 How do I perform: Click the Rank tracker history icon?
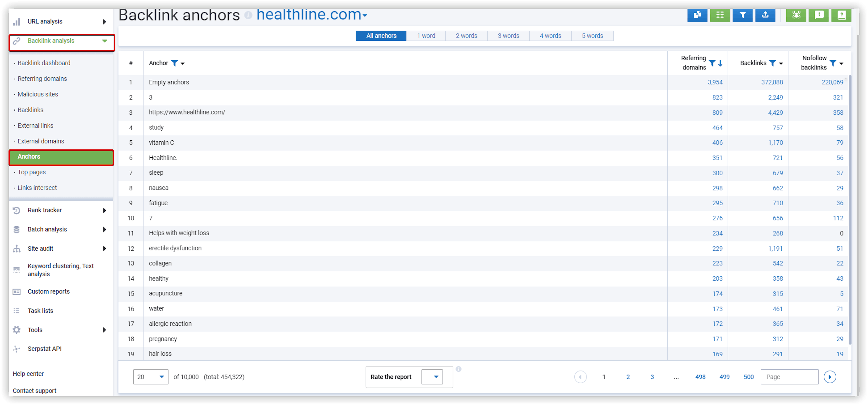pyautogui.click(x=17, y=211)
